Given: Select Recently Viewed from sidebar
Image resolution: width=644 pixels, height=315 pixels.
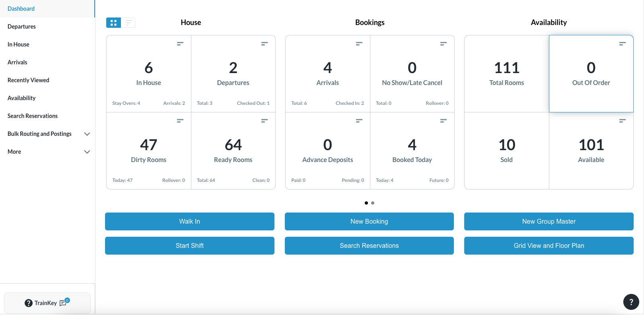Looking at the screenshot, I should tap(28, 80).
